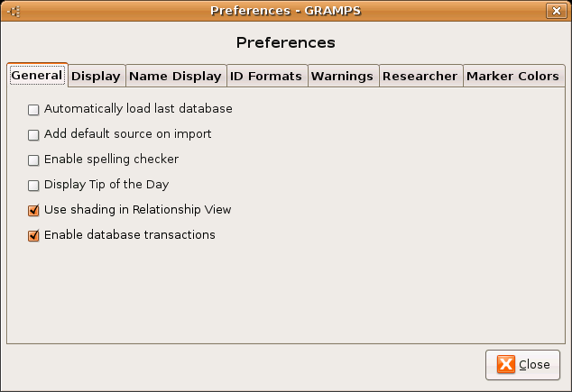Enable Automatically load last database
This screenshot has width=572, height=392.
point(34,109)
